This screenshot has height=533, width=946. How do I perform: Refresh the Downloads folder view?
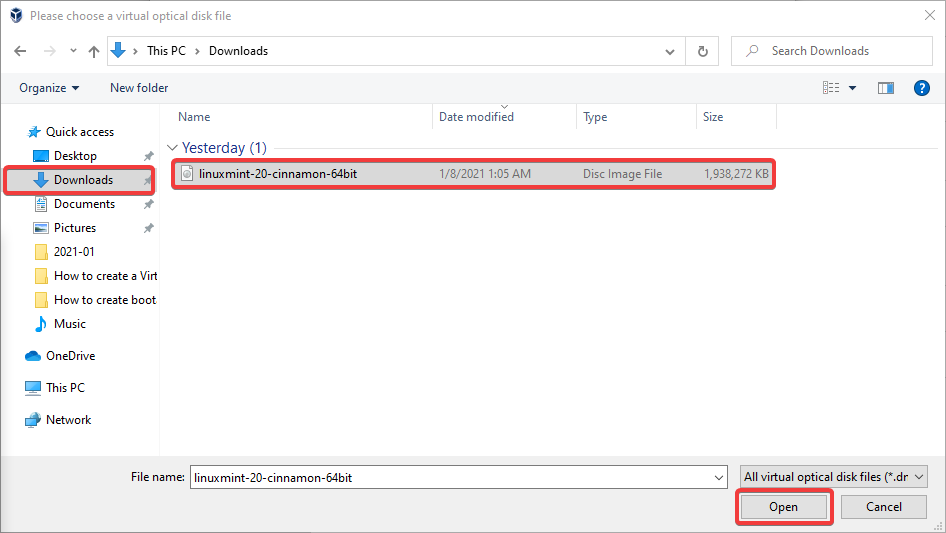point(702,51)
